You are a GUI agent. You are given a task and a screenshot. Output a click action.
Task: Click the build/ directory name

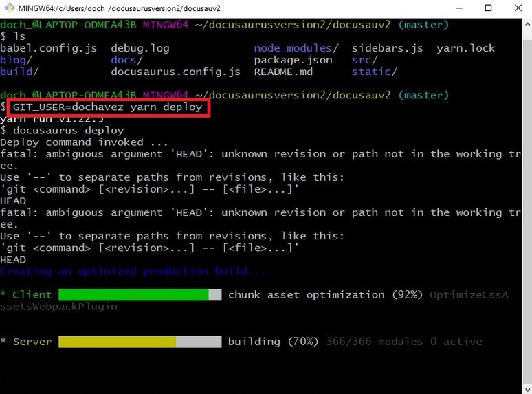(x=19, y=72)
